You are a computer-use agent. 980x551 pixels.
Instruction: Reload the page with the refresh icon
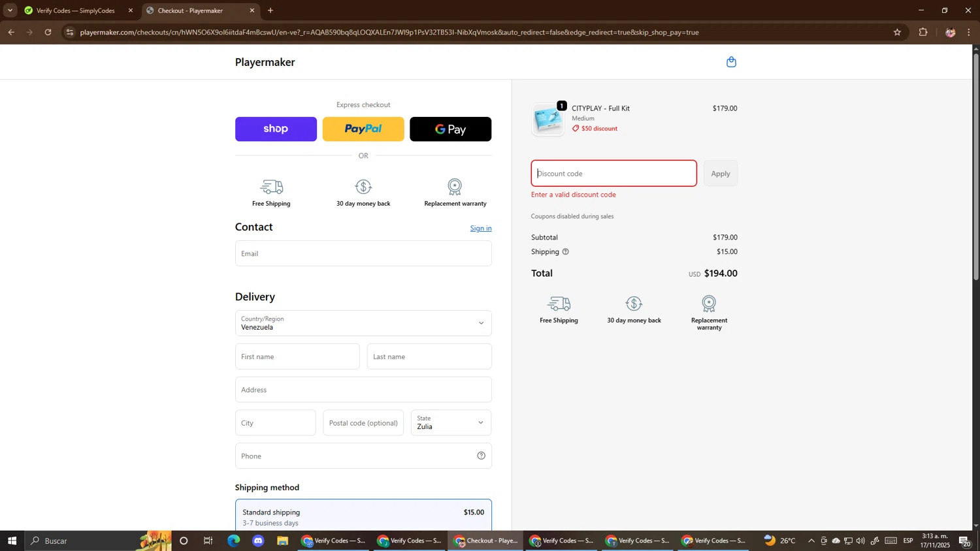tap(48, 32)
